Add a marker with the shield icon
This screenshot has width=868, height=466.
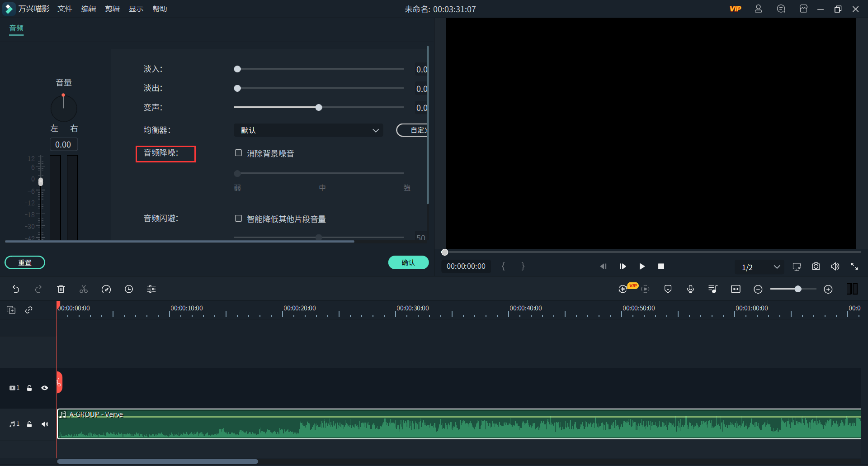[x=668, y=289]
